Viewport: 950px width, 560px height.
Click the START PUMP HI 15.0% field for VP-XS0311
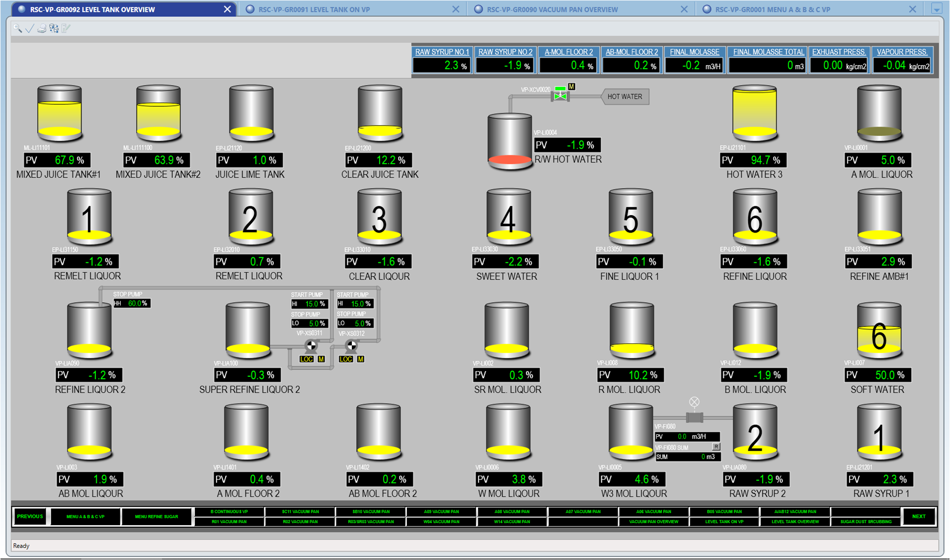pos(309,304)
